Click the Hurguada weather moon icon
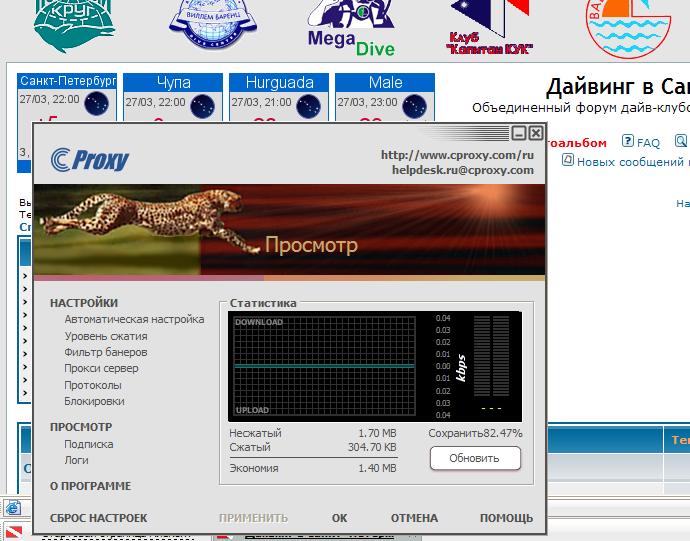The width and height of the screenshot is (690, 541). (307, 102)
